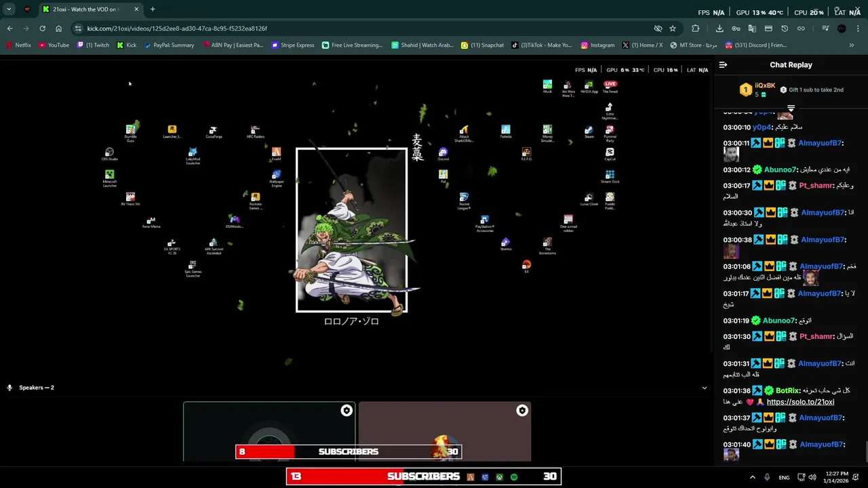This screenshot has height=488, width=868.
Task: Click the browser Extensions puzzle icon
Action: 695,28
